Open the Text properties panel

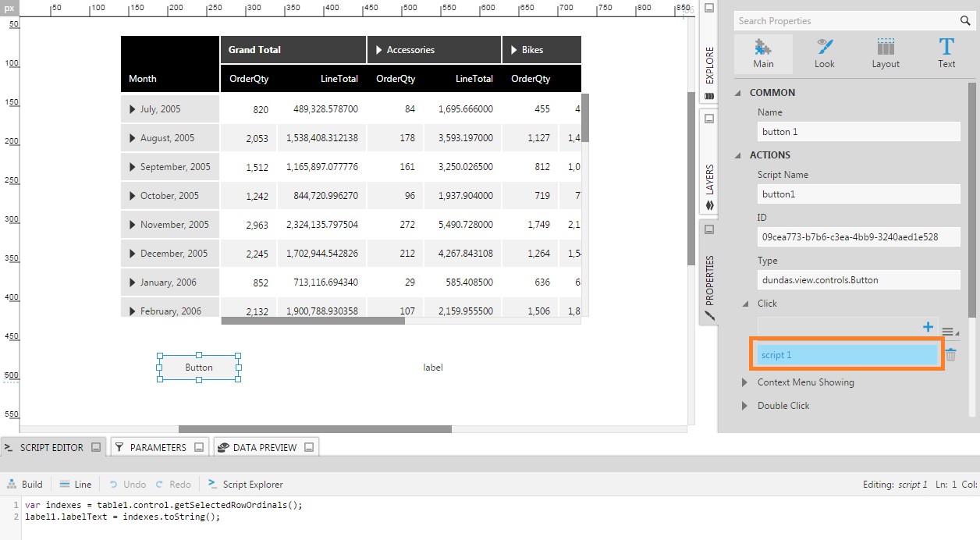(x=946, y=53)
